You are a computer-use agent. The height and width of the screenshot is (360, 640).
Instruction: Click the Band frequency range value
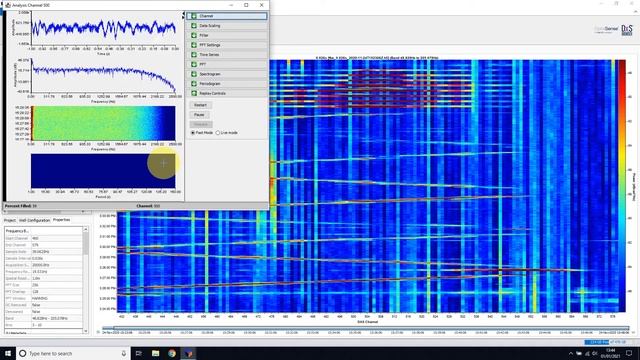56,318
